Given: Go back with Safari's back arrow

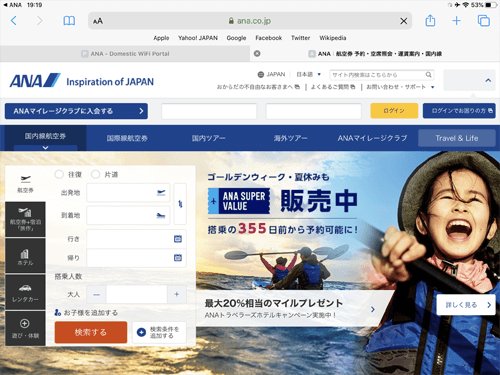Looking at the screenshot, I should pyautogui.click(x=14, y=21).
